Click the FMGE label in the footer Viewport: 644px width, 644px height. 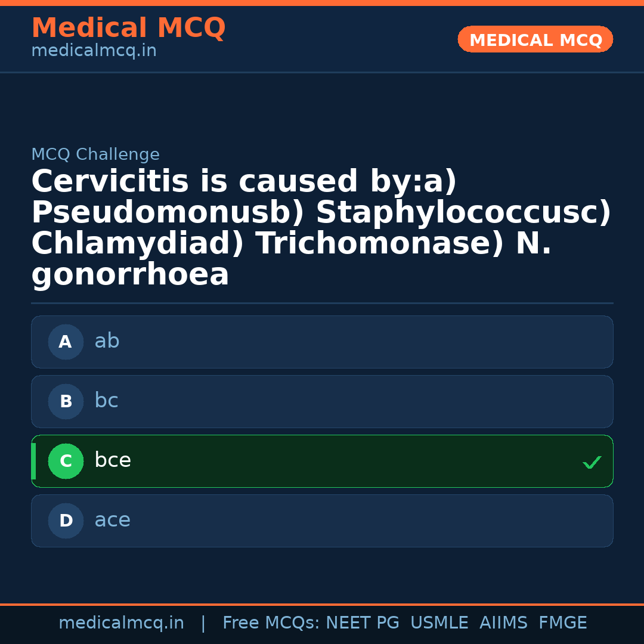(562, 623)
